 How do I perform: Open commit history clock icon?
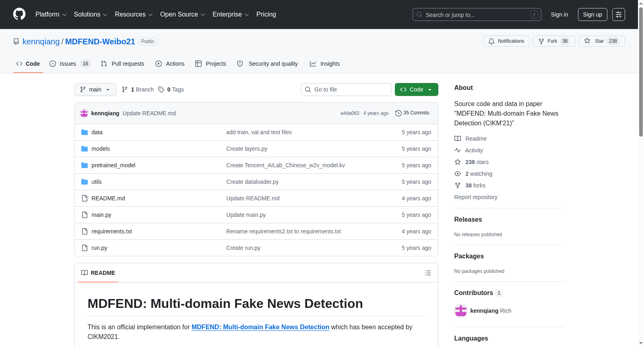pyautogui.click(x=398, y=113)
